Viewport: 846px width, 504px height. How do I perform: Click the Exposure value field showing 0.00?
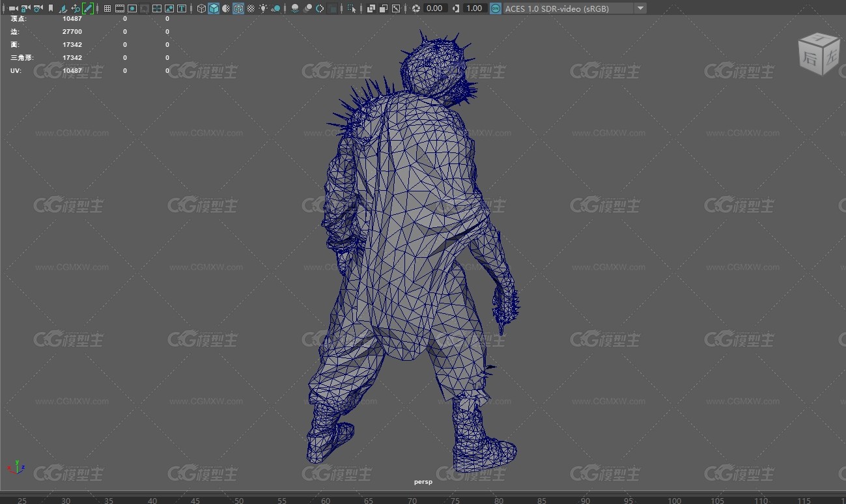pyautogui.click(x=435, y=8)
